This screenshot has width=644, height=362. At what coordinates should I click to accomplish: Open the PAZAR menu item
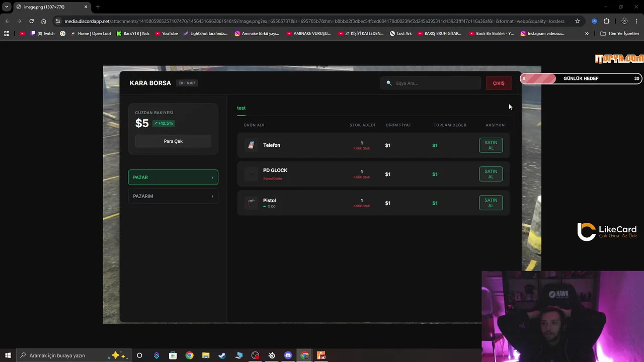click(x=173, y=177)
